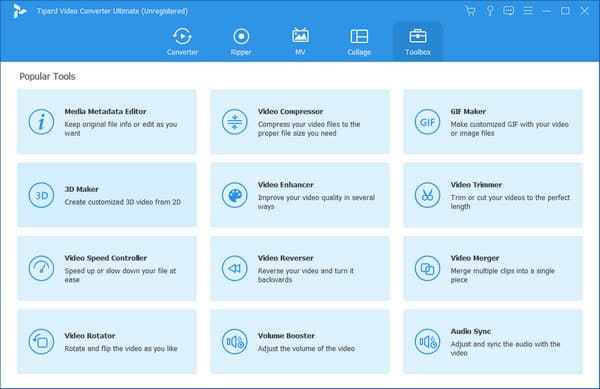Open Video Trimmer title text
This screenshot has width=600, height=389.
click(x=476, y=184)
